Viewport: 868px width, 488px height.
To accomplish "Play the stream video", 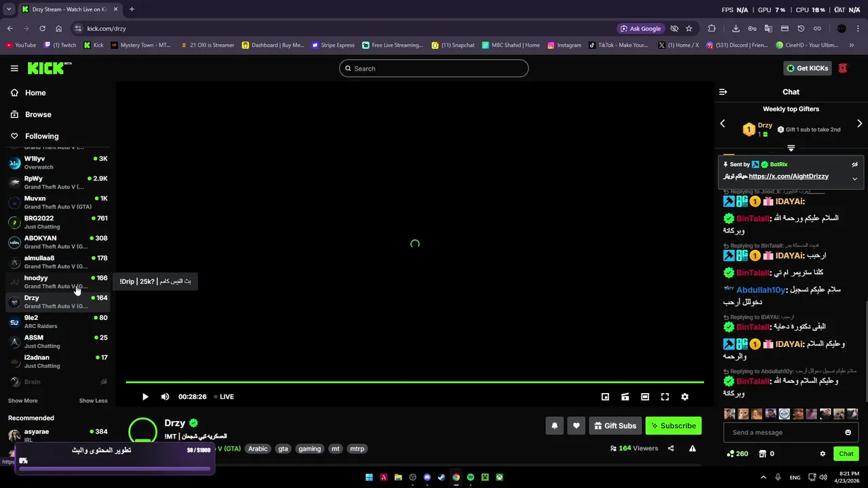I will (144, 396).
